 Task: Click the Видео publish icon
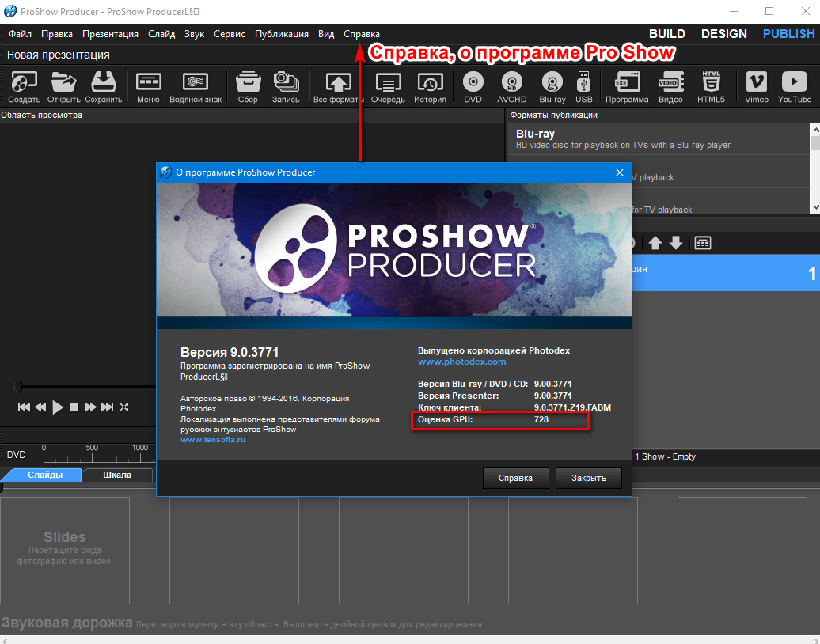coord(670,87)
